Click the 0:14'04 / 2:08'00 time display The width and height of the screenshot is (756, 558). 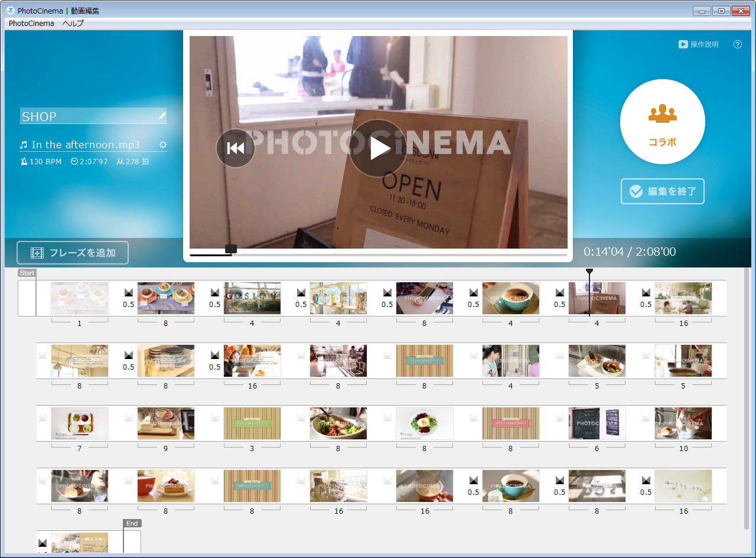click(630, 252)
